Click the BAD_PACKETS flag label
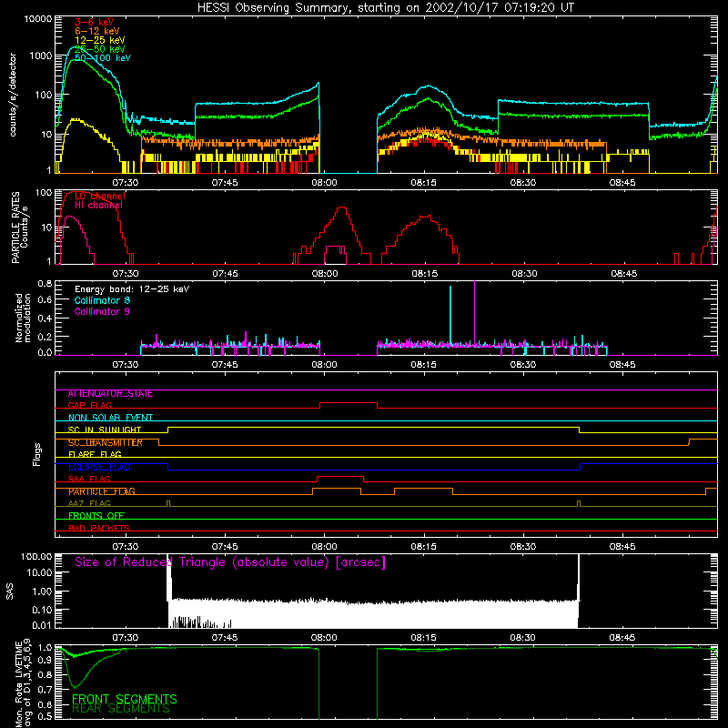 (x=99, y=528)
